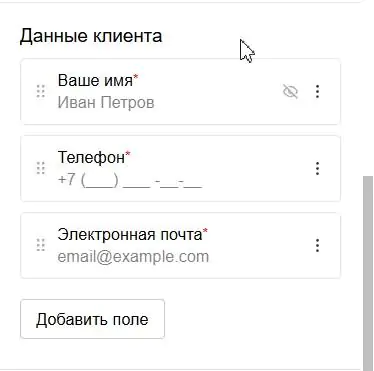Viewport: 374px width, 371px height.
Task: Click the Добавить поле button
Action: click(92, 319)
